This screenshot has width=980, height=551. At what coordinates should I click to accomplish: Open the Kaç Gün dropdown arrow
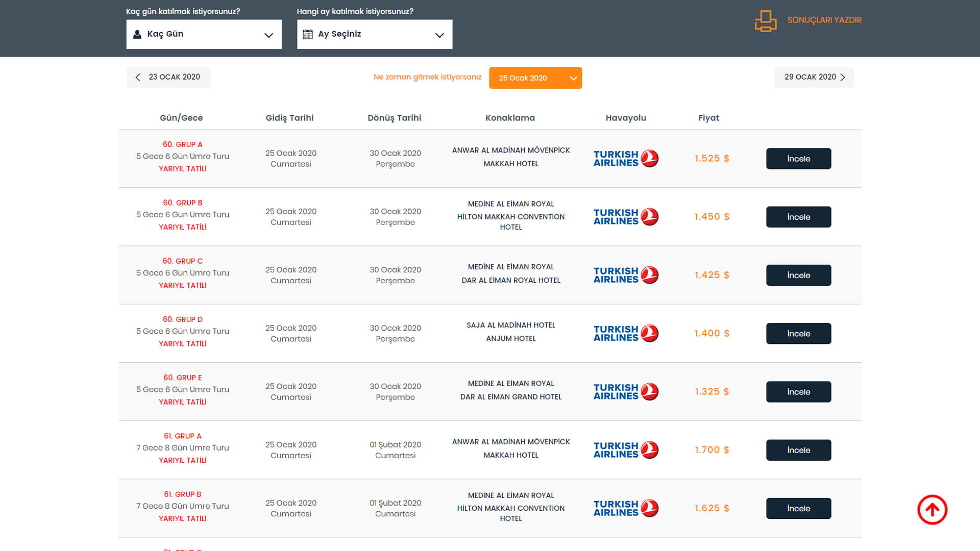pos(268,35)
